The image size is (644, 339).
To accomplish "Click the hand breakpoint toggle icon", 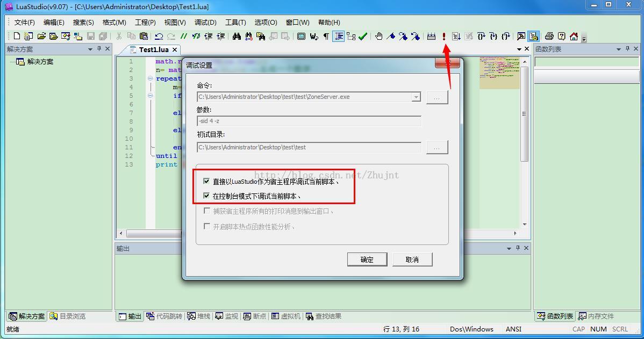I will click(379, 36).
